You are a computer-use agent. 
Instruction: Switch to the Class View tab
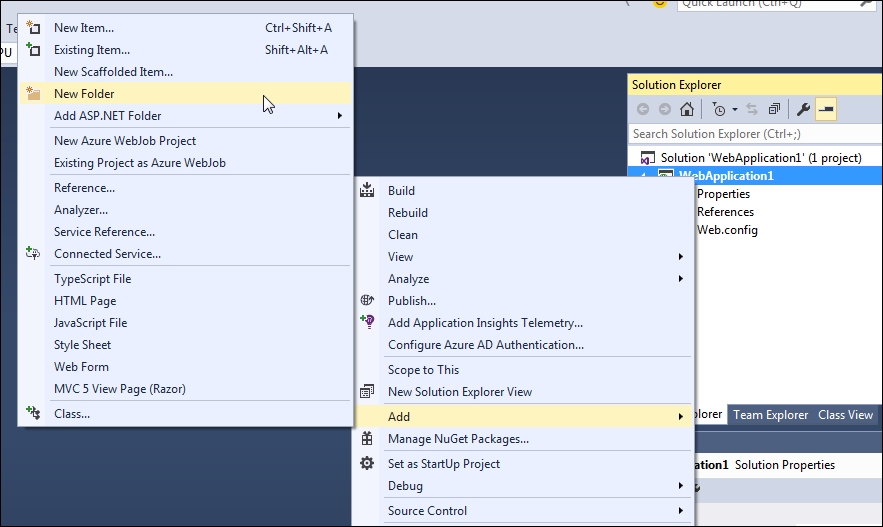845,415
